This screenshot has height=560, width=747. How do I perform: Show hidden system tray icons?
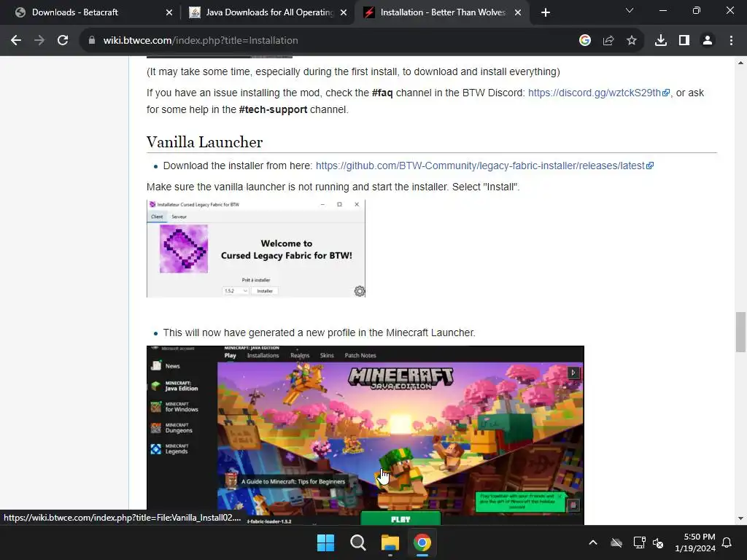tap(593, 542)
